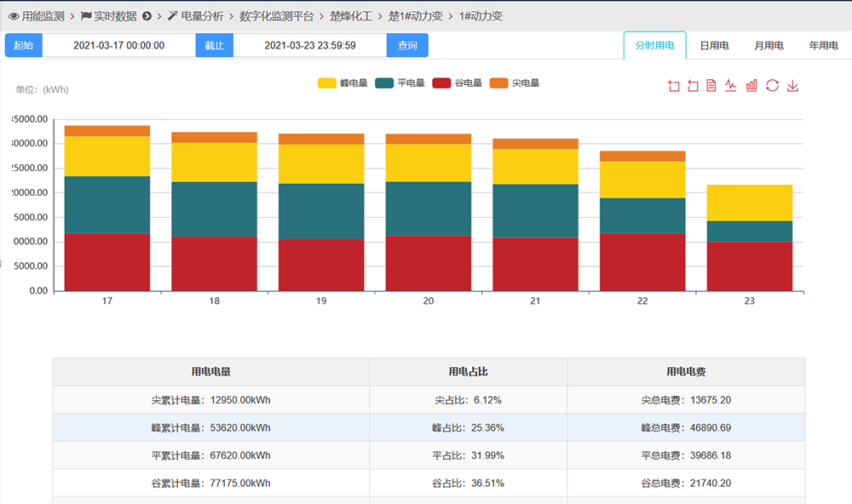Click the eye icon beside 用能监测
852x504 pixels.
14,16
